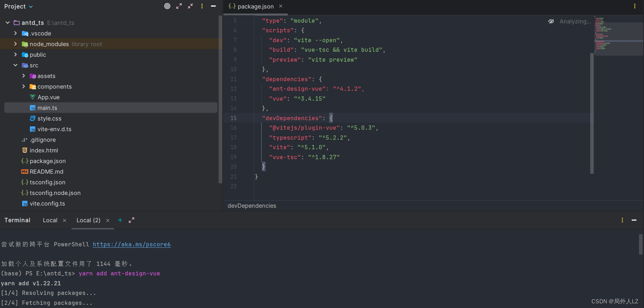Open Project panel options menu
The height and width of the screenshot is (308, 644).
(x=202, y=6)
